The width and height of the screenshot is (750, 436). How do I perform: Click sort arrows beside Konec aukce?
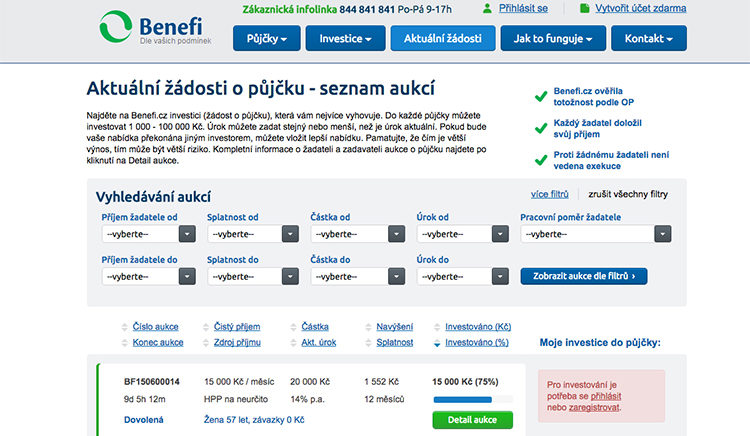point(125,342)
